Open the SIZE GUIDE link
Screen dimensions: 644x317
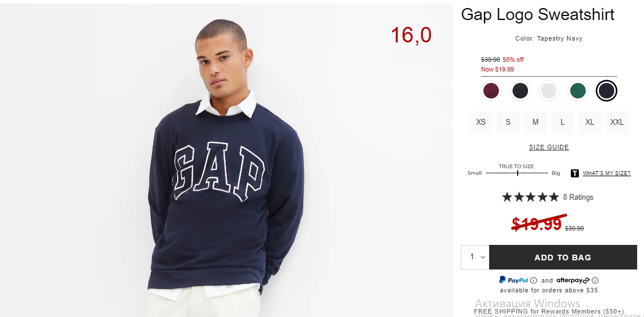click(x=549, y=147)
